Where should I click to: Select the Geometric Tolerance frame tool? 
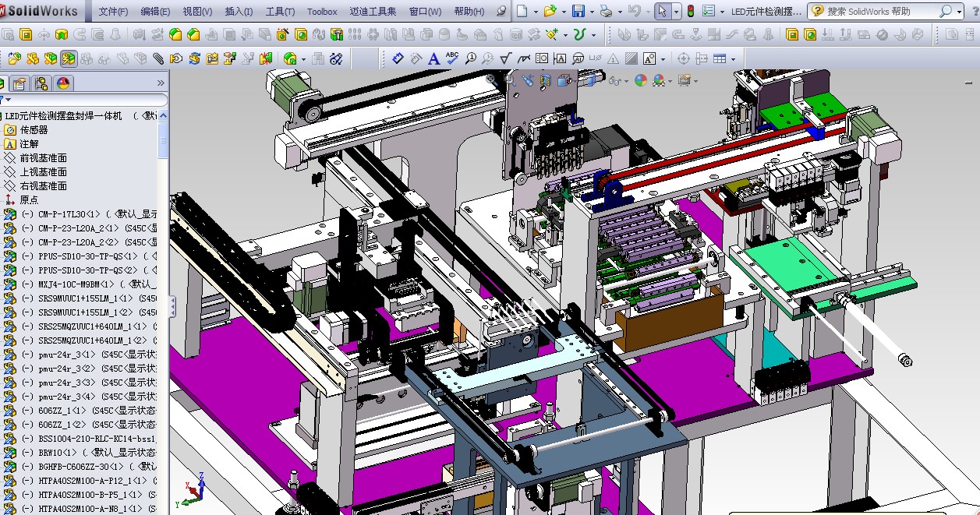click(541, 58)
